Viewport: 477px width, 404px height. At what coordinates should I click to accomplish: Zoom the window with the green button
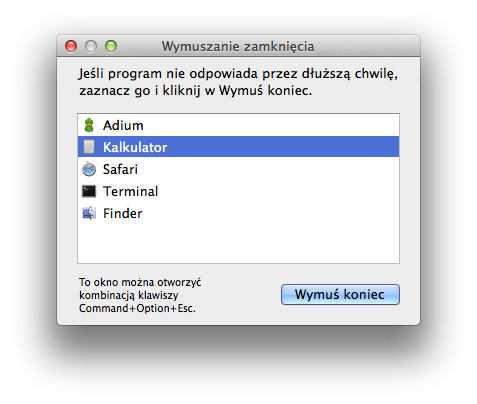[111, 46]
